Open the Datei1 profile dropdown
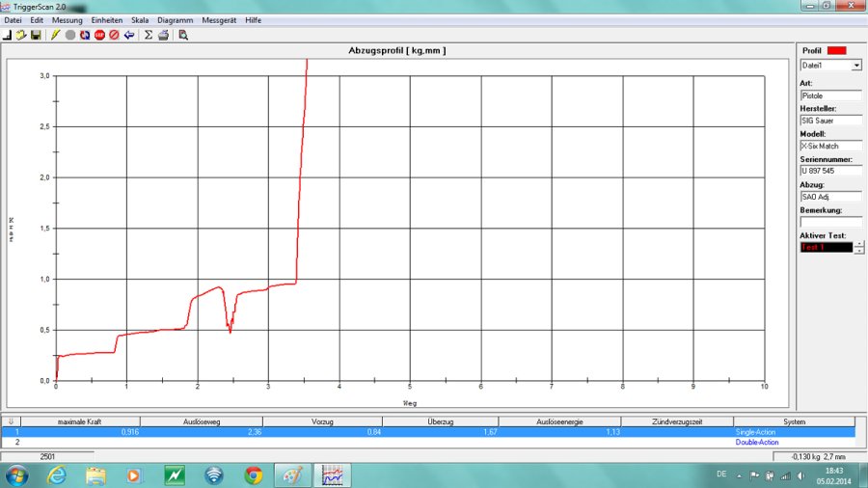This screenshot has width=868, height=488. pyautogui.click(x=856, y=66)
